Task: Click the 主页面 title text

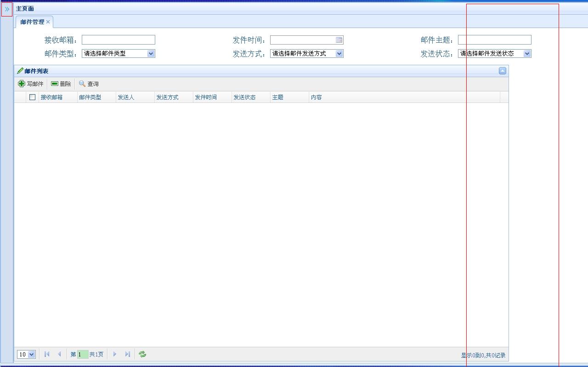Action: click(25, 9)
